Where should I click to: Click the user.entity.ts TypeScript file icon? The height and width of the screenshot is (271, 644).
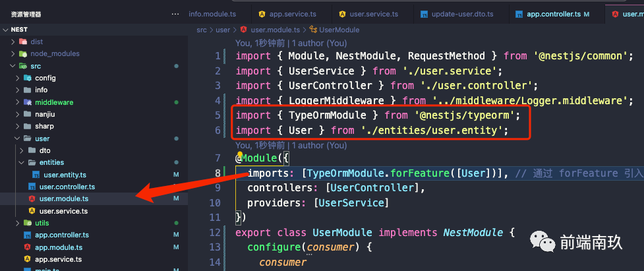pos(36,175)
